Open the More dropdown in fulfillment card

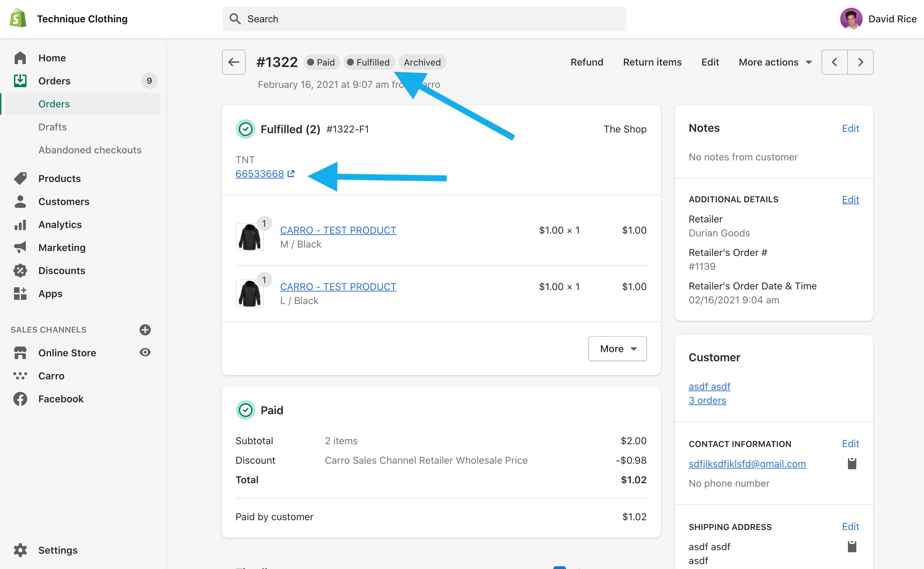pos(618,348)
